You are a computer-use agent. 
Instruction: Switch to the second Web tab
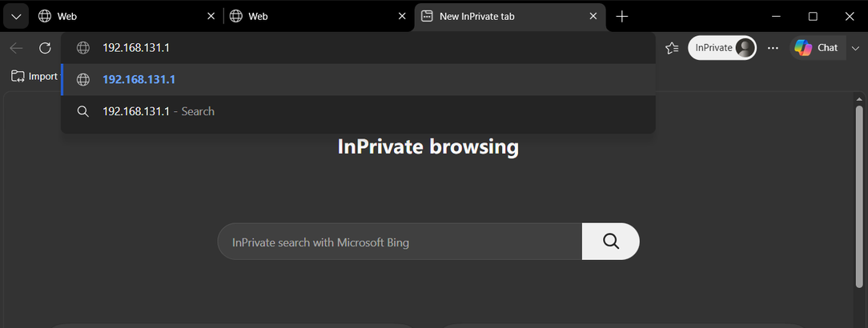pos(318,17)
